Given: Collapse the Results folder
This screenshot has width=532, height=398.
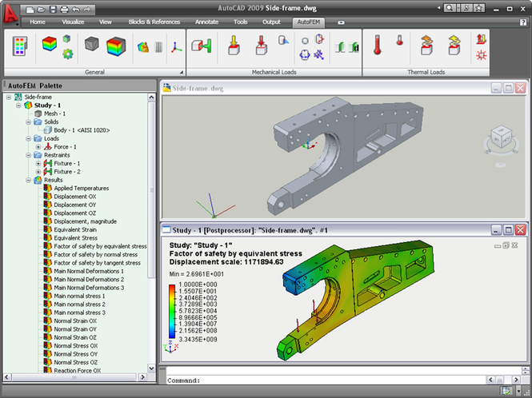Looking at the screenshot, I should [29, 180].
